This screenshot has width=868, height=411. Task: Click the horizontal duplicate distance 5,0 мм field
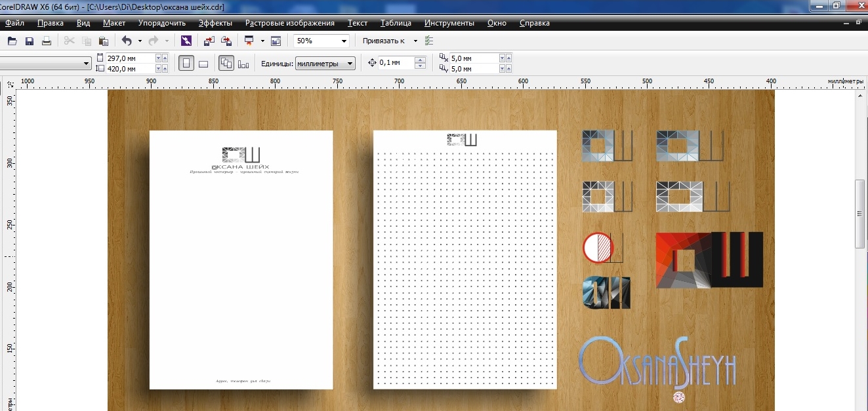(474, 58)
